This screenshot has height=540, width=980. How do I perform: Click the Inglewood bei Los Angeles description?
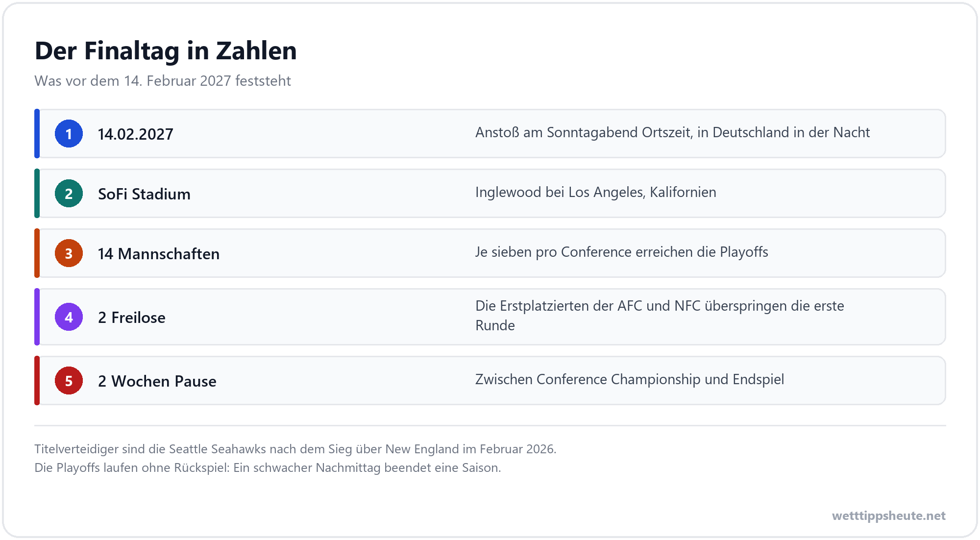coord(596,192)
